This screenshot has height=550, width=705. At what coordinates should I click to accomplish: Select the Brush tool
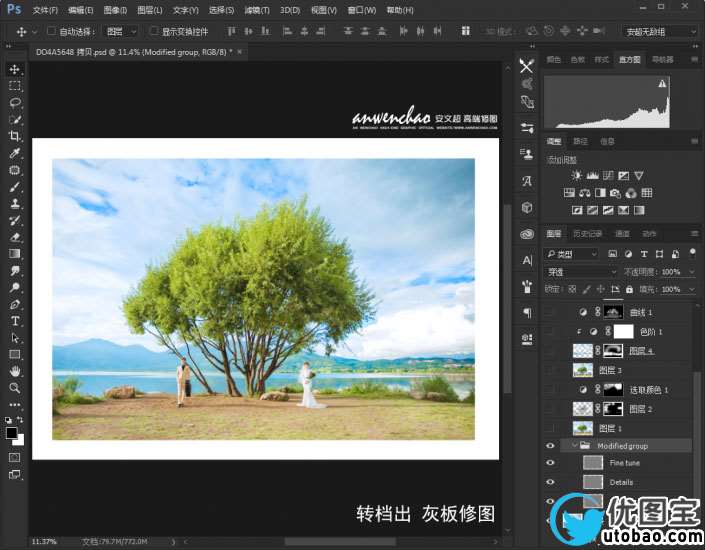point(14,187)
